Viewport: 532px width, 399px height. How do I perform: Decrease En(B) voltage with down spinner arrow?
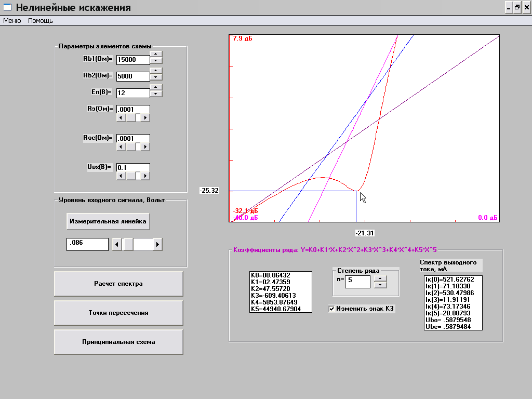(x=156, y=94)
